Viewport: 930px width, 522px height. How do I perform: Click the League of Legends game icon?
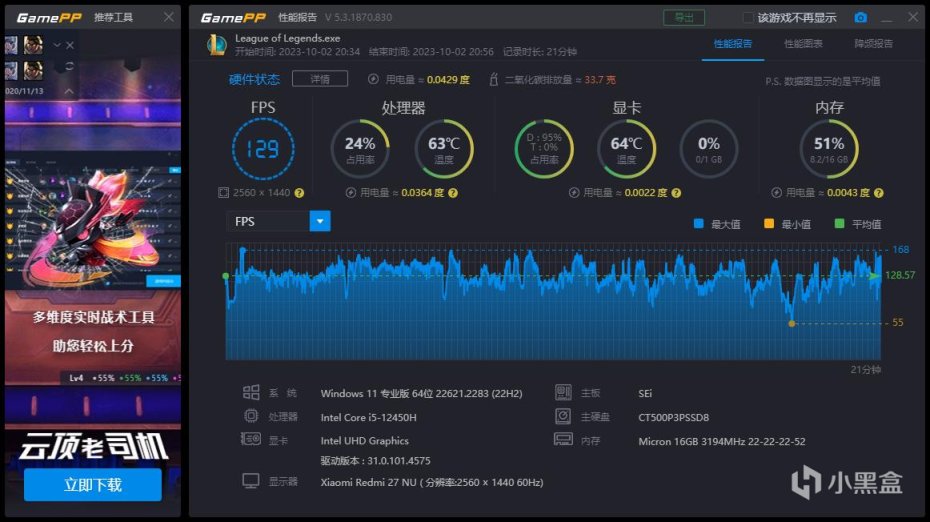(216, 44)
